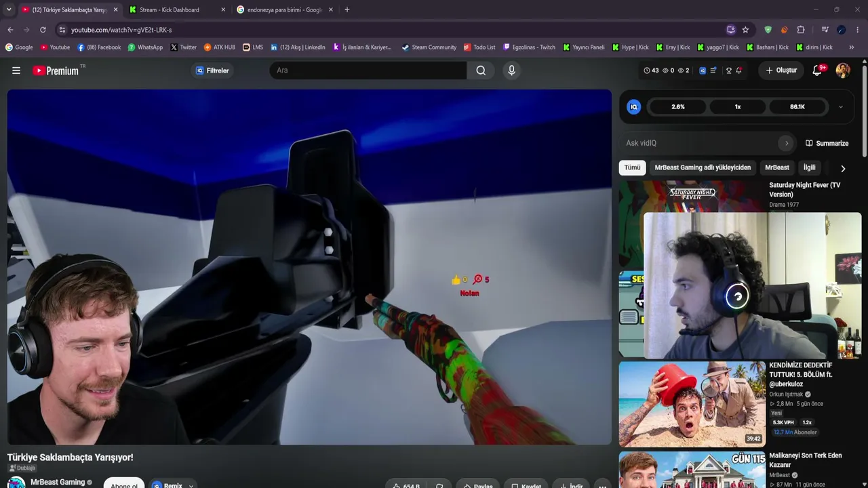Click the Orkun Işıtmak channel name
The width and height of the screenshot is (868, 488).
[786, 394]
